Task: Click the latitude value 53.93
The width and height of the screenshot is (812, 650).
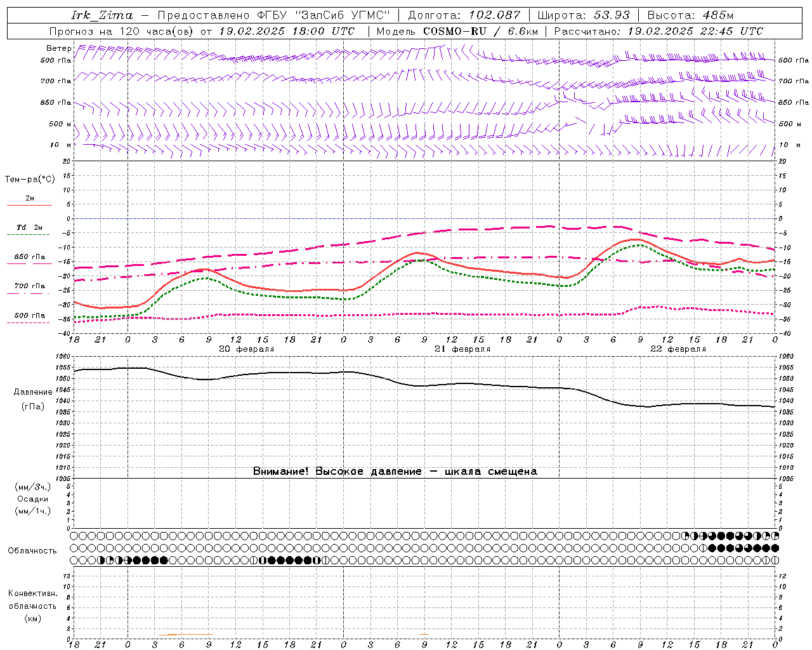Action: click(x=612, y=15)
